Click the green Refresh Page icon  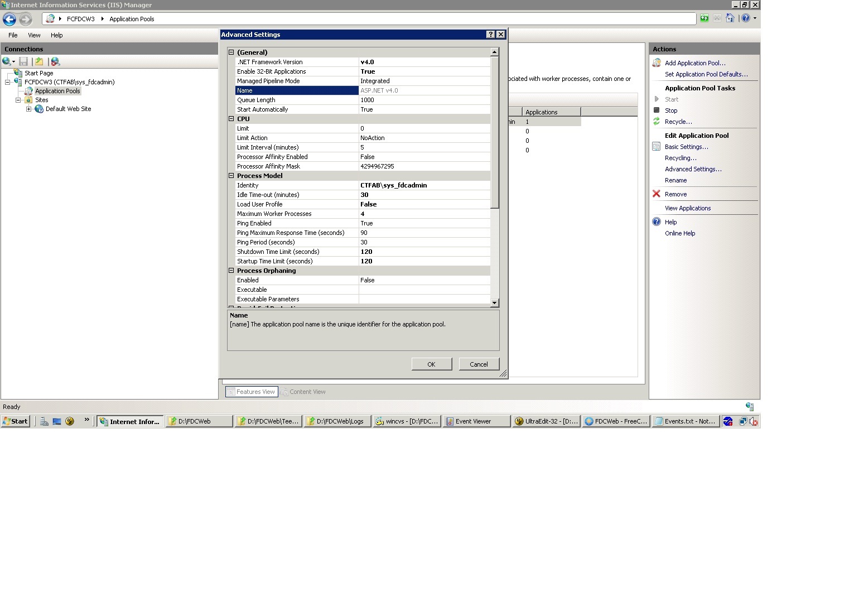pos(704,18)
